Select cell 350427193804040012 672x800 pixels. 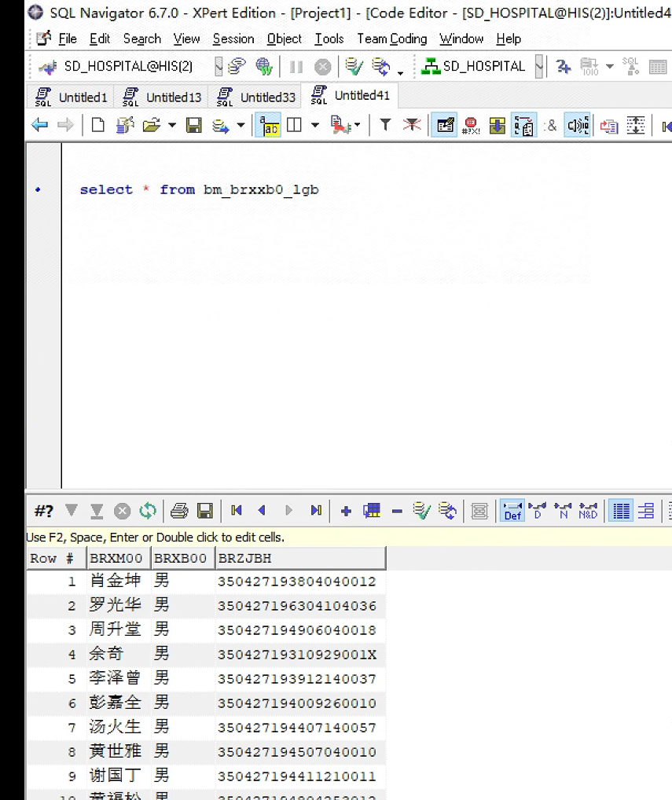coord(300,581)
